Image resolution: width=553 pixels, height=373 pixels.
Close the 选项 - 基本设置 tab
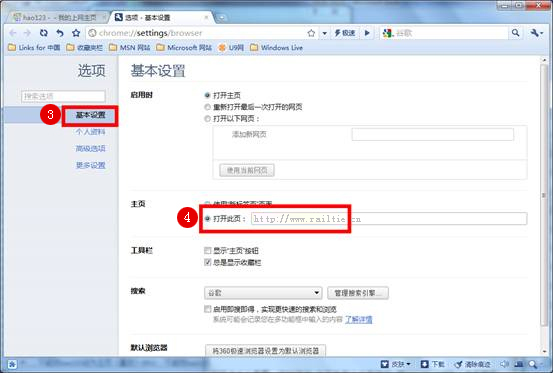(206, 17)
